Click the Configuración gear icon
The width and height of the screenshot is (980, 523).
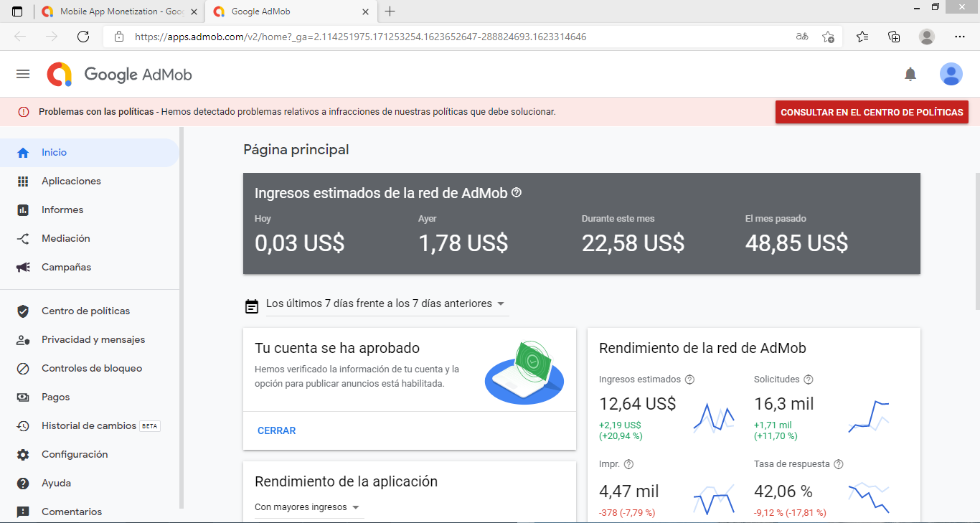click(23, 455)
